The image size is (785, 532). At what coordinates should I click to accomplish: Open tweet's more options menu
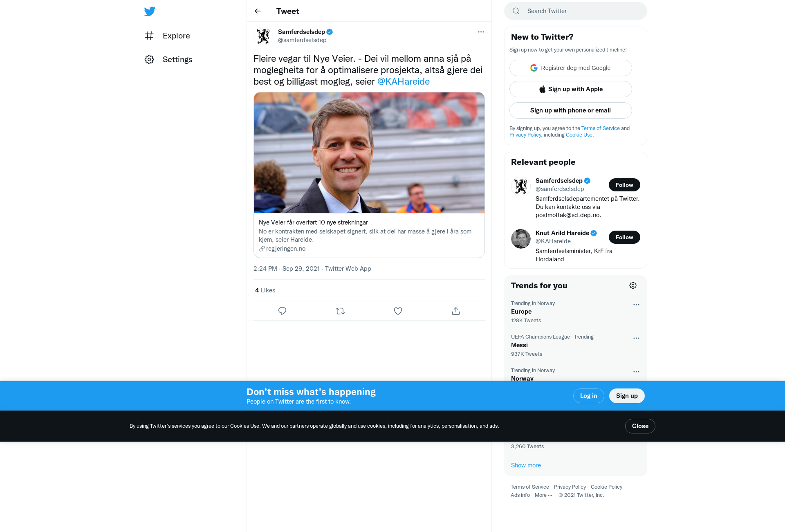tap(481, 32)
